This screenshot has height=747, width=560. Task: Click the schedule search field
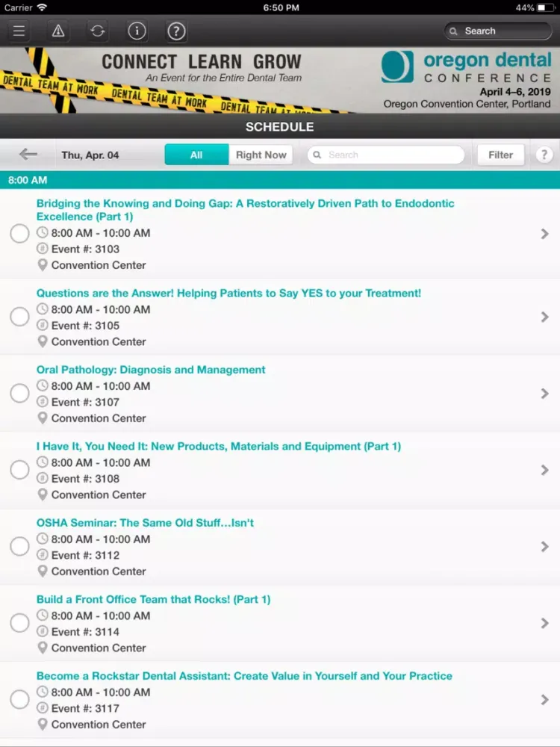386,155
